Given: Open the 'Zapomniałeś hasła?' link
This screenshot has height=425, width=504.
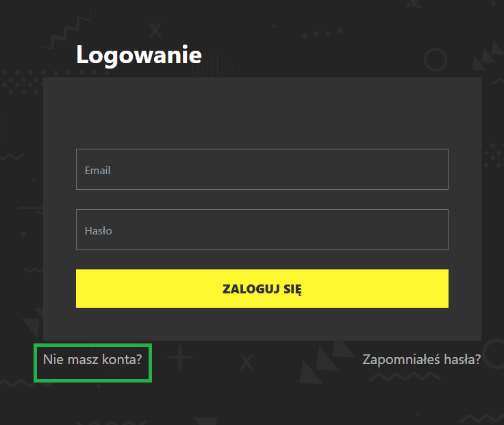Looking at the screenshot, I should [x=421, y=359].
